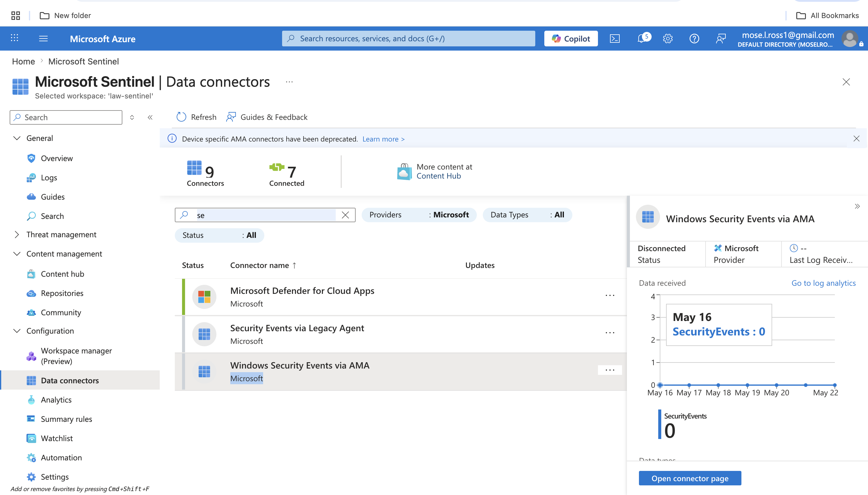
Task: Click the Open connector page button
Action: click(x=690, y=478)
